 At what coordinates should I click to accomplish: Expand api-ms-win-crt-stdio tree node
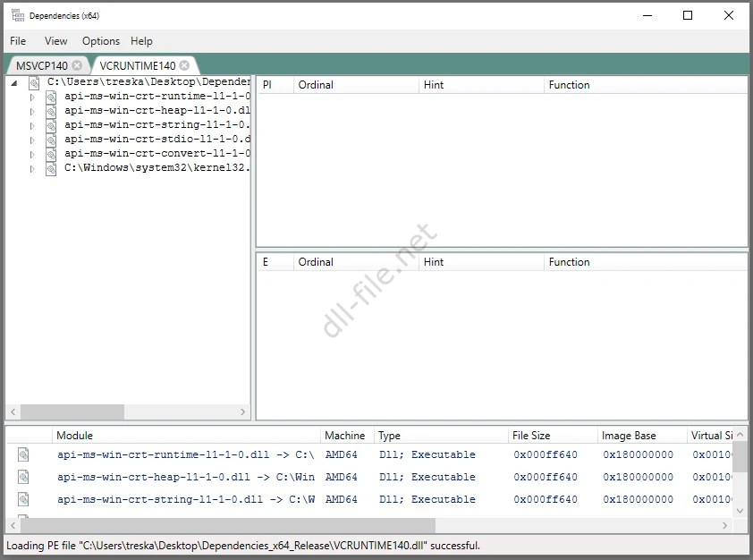click(32, 140)
